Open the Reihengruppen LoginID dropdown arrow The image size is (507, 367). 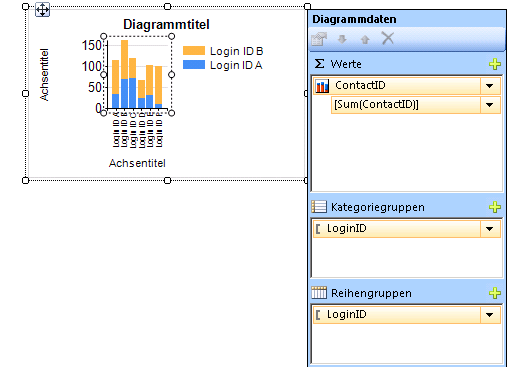(490, 315)
